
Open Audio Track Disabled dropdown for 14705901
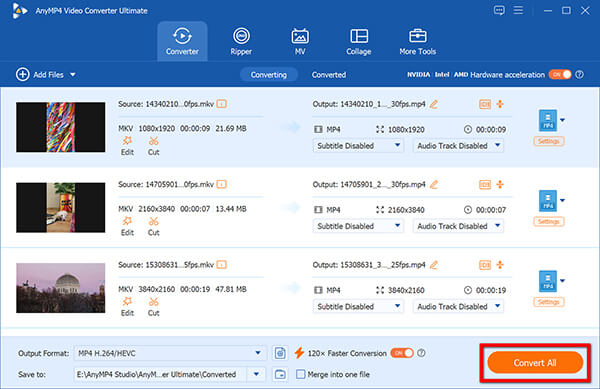coord(458,226)
